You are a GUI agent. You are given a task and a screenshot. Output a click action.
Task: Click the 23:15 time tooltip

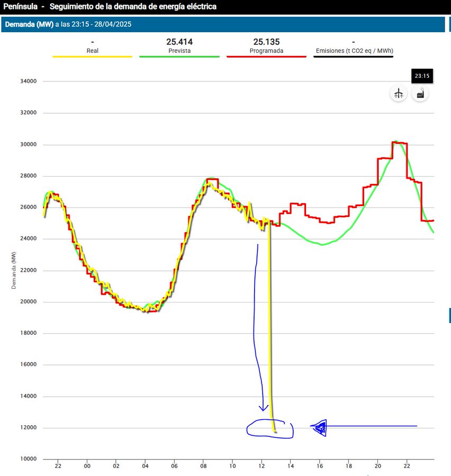[x=422, y=76]
